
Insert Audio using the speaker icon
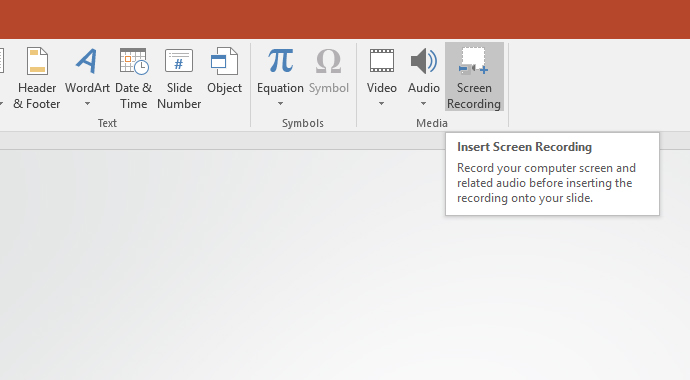tap(424, 62)
